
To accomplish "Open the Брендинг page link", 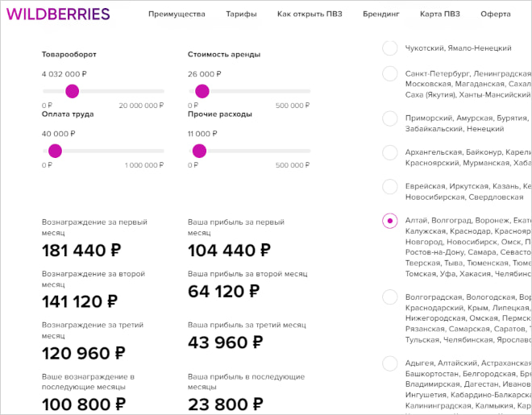I will tap(380, 15).
